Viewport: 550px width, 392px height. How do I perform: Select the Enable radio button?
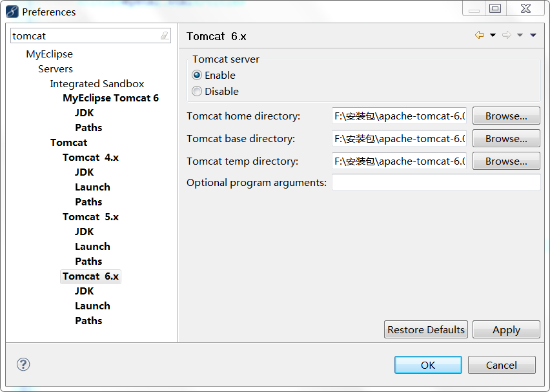[x=197, y=75]
